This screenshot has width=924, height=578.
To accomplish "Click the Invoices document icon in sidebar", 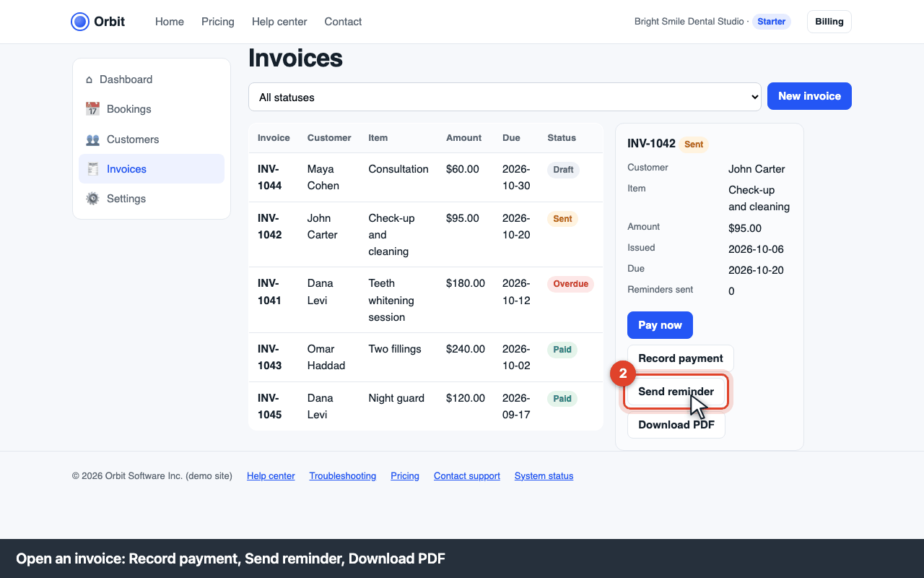I will [92, 169].
